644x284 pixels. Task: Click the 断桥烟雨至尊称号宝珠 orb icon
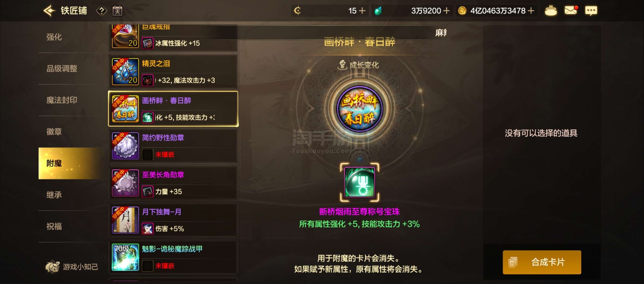tap(360, 182)
